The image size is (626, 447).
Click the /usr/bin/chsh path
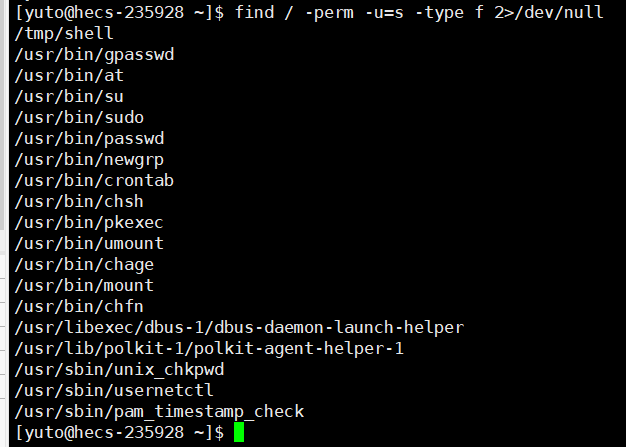[79, 202]
